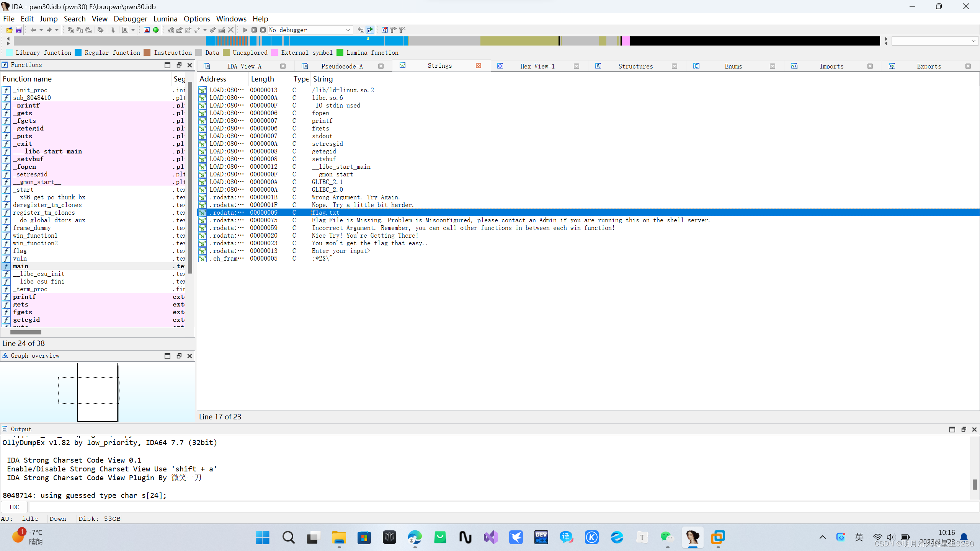Select the win_function1 entry in Functions
This screenshot has height=551, width=980.
click(35, 236)
